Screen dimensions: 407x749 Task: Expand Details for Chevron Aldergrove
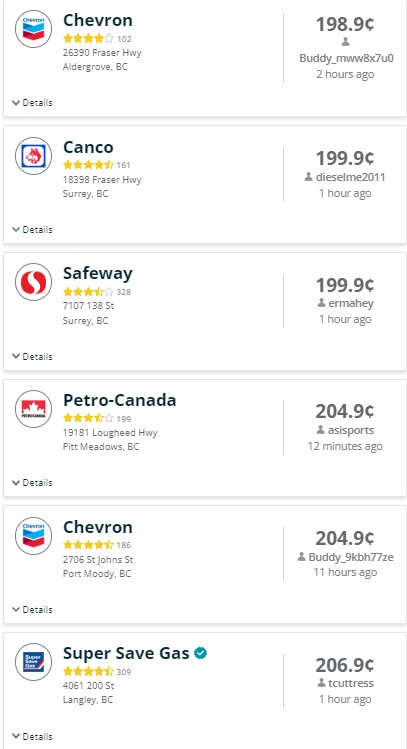point(32,103)
